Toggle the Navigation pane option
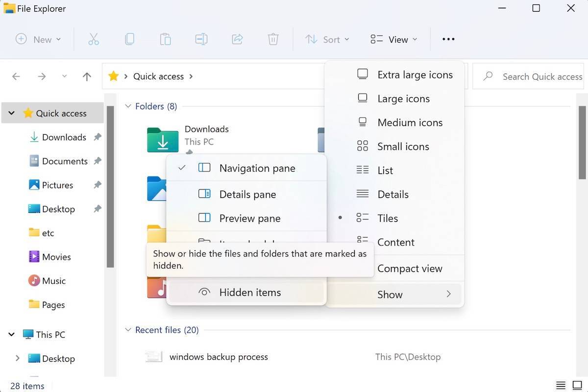Viewport: 588px width, 392px height. [257, 168]
